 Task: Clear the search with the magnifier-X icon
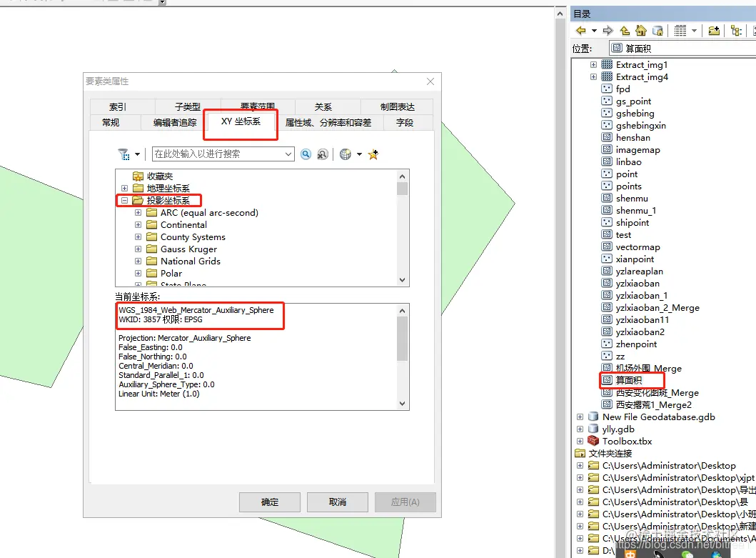(x=323, y=154)
